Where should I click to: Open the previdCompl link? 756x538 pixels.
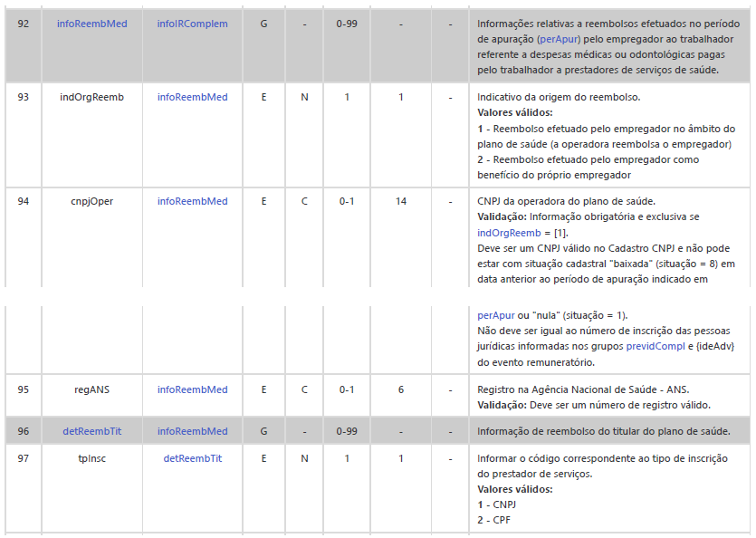click(656, 346)
